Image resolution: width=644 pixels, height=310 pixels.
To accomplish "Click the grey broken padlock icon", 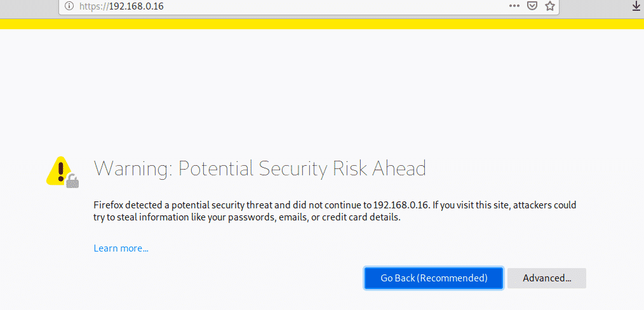I will click(x=73, y=181).
